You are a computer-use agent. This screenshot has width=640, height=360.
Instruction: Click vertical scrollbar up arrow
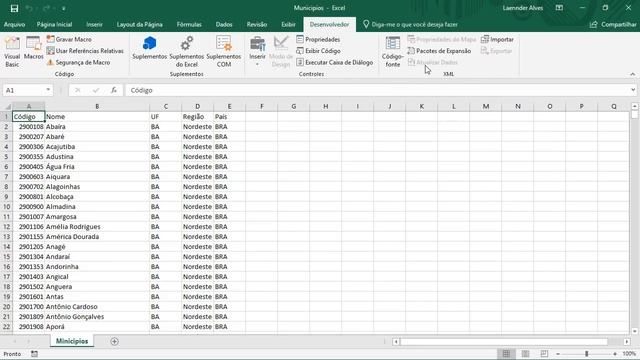(635, 106)
